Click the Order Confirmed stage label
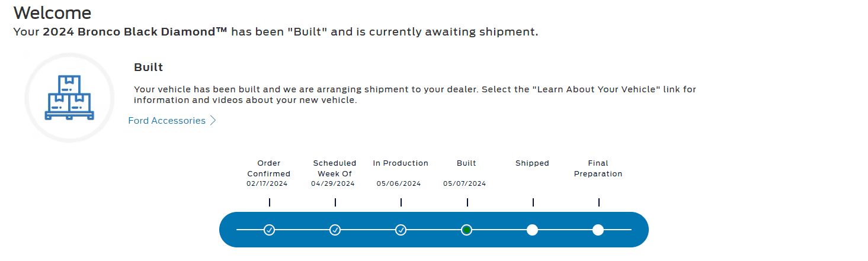Image resolution: width=868 pixels, height=261 pixels. pyautogui.click(x=269, y=169)
